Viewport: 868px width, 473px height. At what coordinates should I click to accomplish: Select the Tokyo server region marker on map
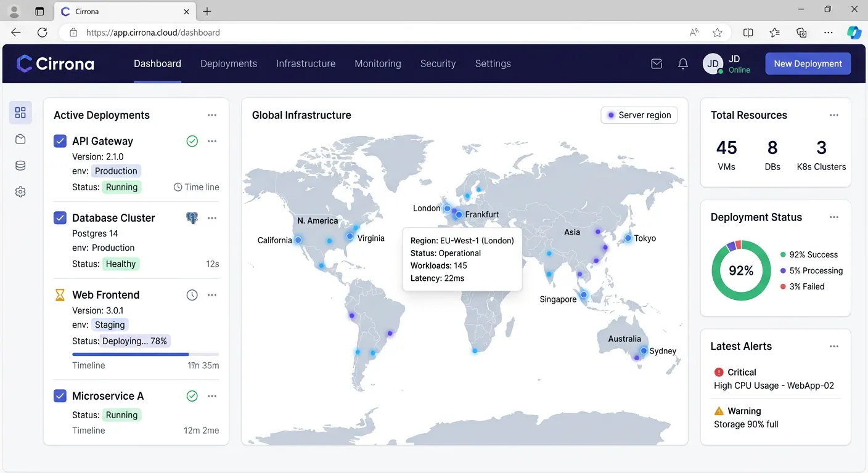coord(628,238)
